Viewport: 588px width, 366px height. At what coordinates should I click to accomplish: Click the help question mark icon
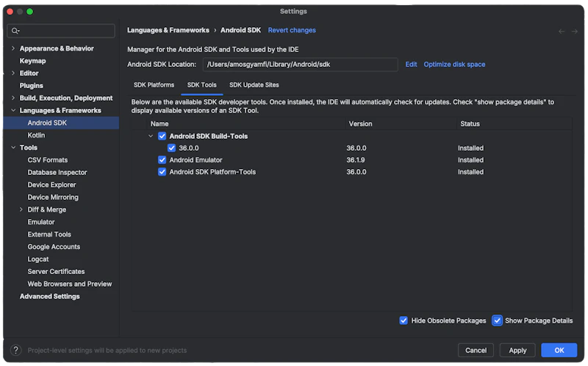(x=15, y=351)
